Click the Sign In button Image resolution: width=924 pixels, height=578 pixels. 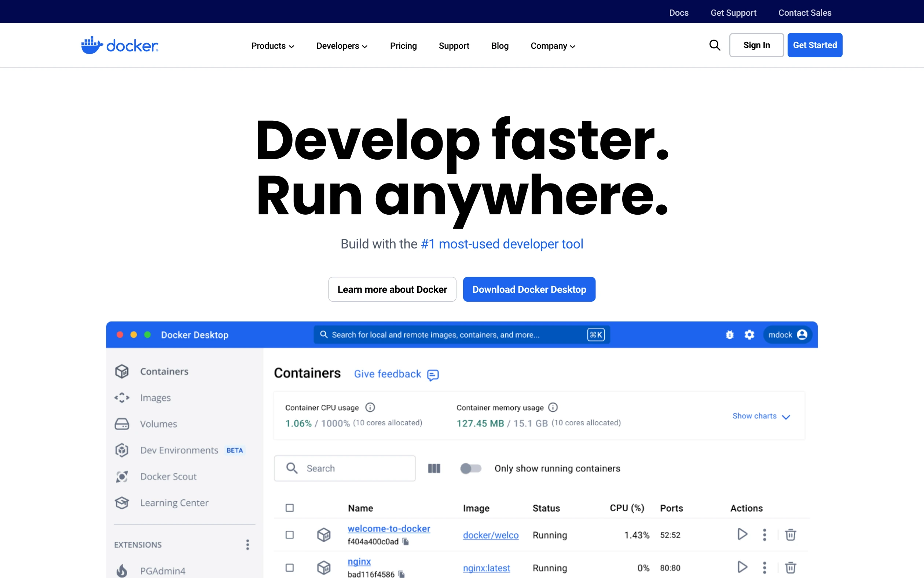756,45
